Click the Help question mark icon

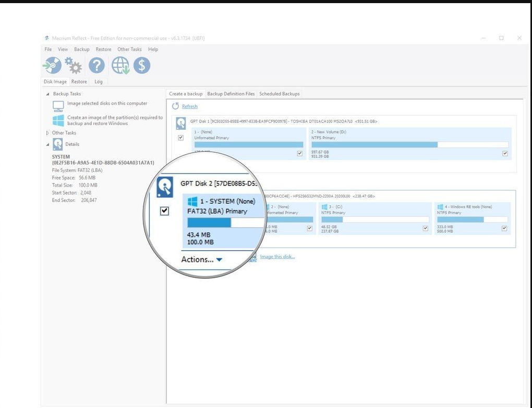click(96, 65)
